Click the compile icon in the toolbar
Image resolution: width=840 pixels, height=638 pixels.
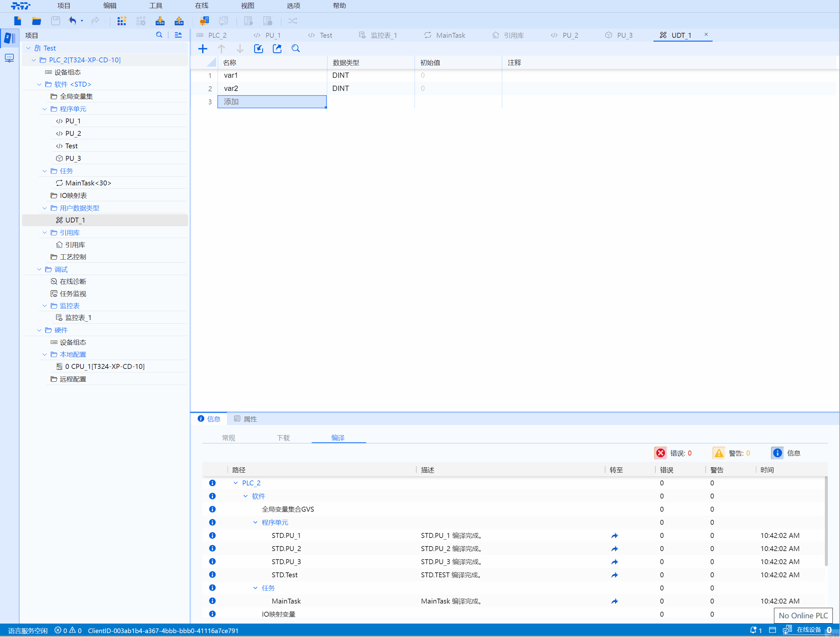(x=122, y=21)
